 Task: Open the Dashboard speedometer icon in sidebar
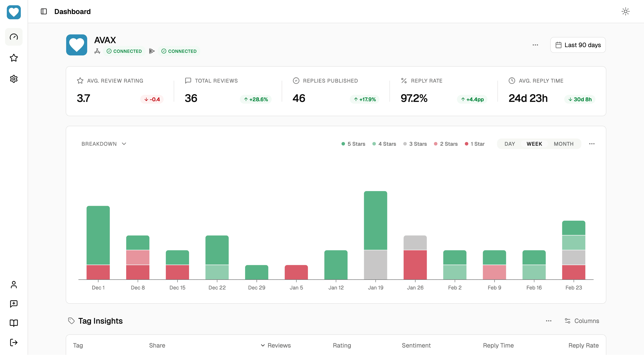click(14, 37)
